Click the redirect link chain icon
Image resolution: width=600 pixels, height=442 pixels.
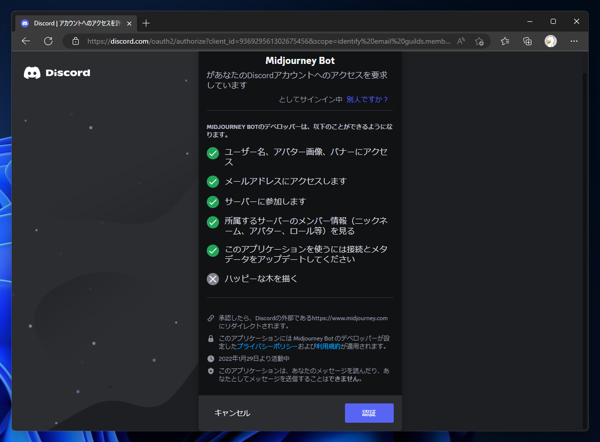click(x=210, y=318)
